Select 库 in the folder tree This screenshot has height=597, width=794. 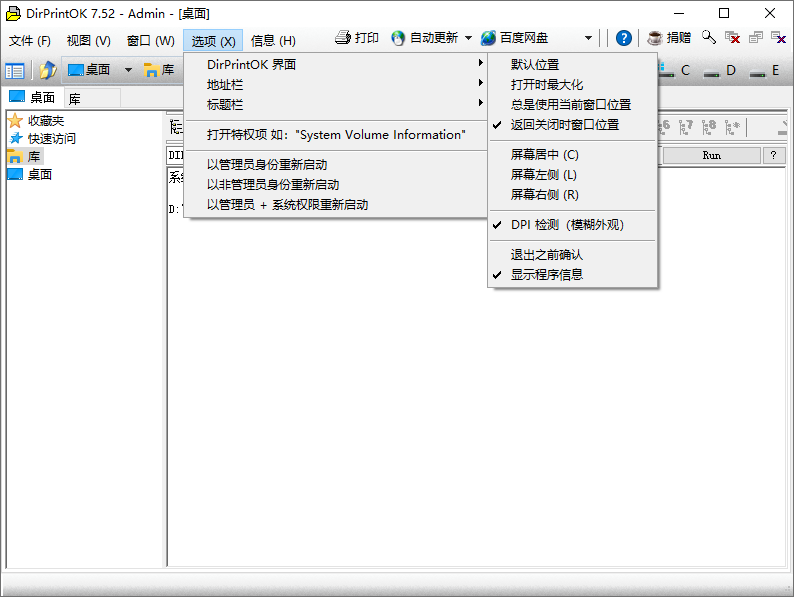point(24,156)
